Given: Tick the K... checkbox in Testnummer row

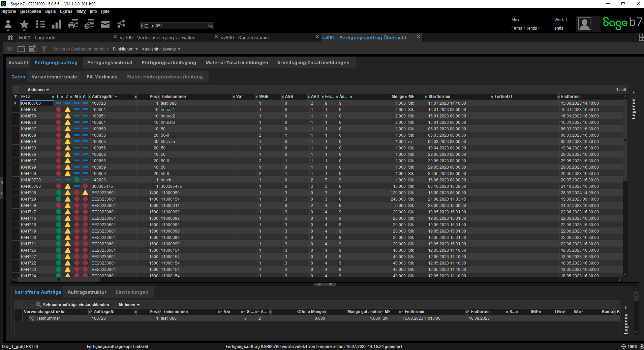Looking at the screenshot, I should tap(511, 318).
